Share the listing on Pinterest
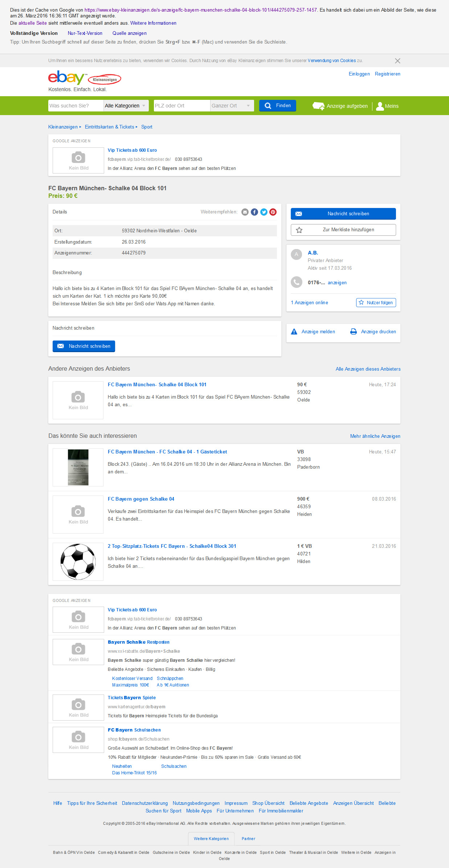Viewport: 449px width, 868px height. pyautogui.click(x=273, y=212)
